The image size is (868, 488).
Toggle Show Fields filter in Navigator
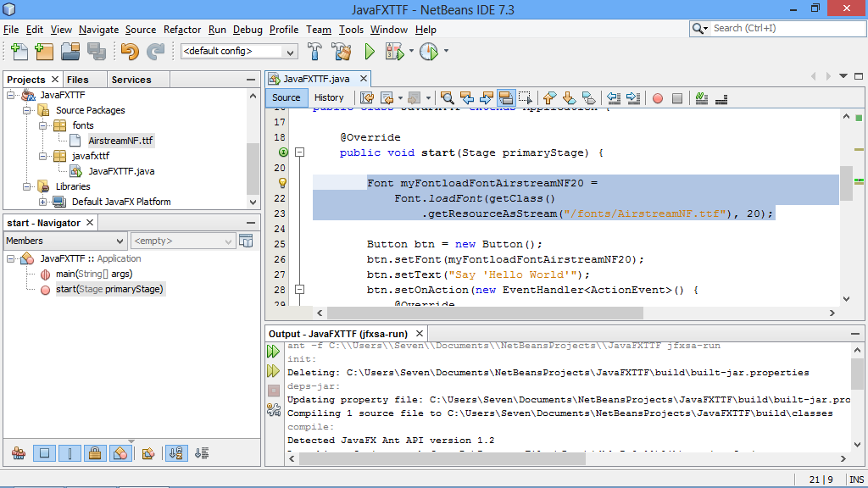pyautogui.click(x=44, y=454)
